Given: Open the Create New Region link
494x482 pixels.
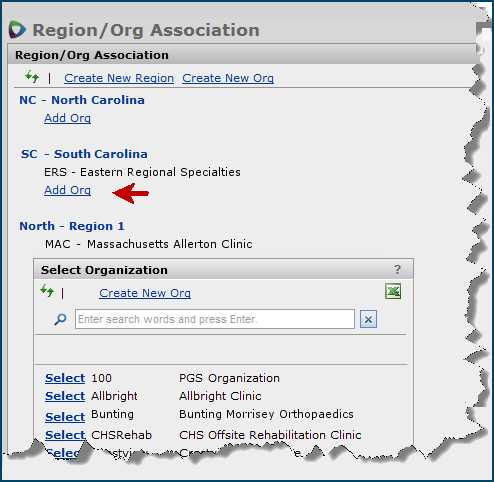Looking at the screenshot, I should [119, 78].
